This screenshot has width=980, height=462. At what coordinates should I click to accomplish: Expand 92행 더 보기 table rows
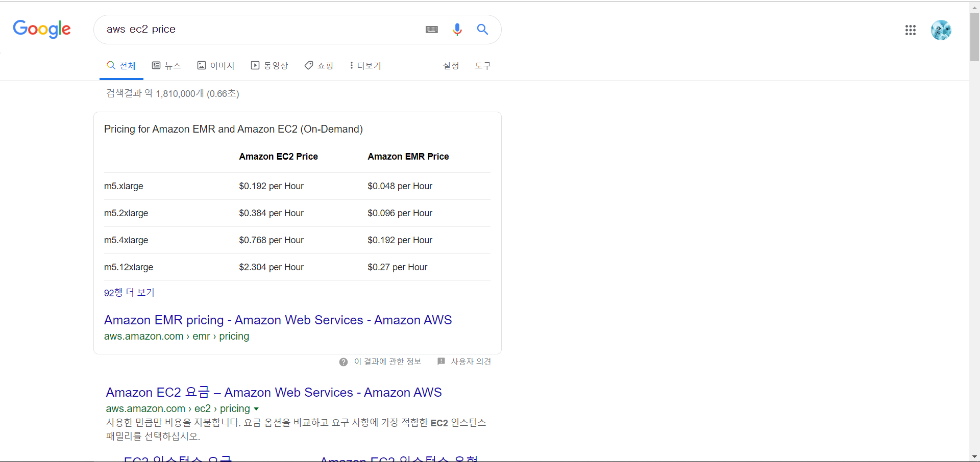[x=129, y=293]
